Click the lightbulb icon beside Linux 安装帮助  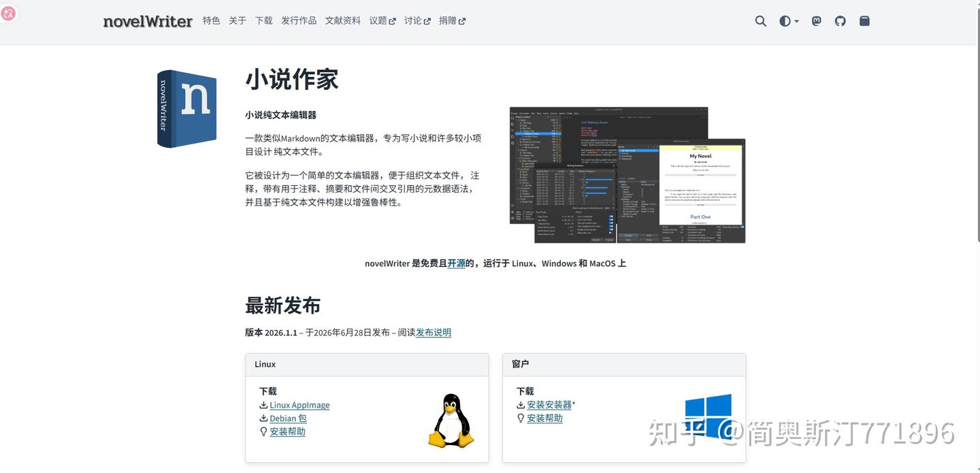[x=263, y=431]
